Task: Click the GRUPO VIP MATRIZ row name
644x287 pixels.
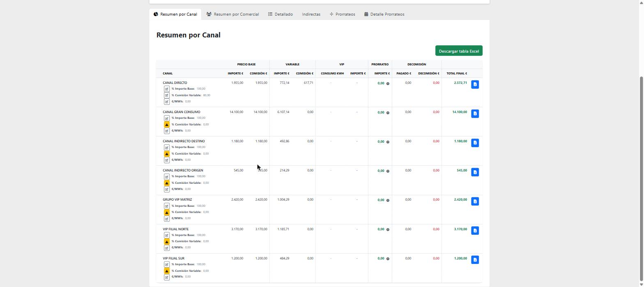Action: point(177,199)
